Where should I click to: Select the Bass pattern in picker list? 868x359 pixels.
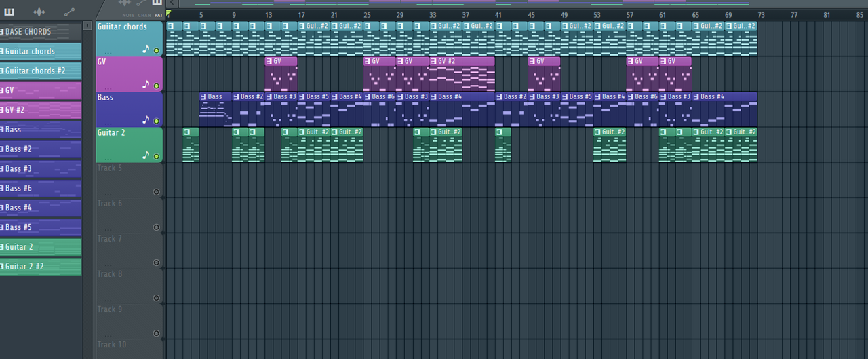click(x=41, y=130)
